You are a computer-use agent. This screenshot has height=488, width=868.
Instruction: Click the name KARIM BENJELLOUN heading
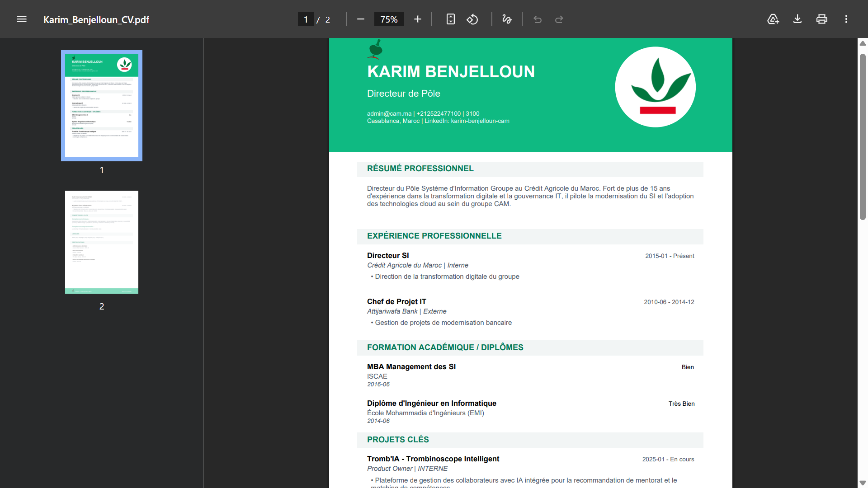click(451, 72)
